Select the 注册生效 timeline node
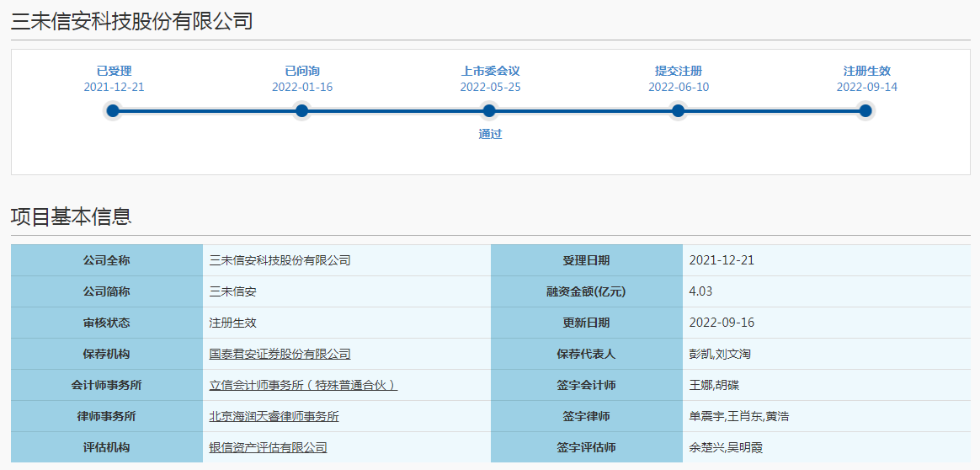Viewport: 980px width, 470px height. point(865,110)
